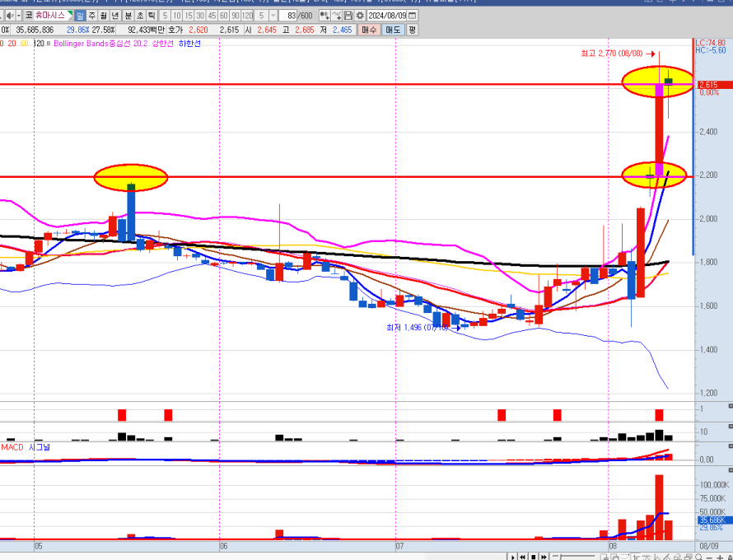Collapse the signal bar pane corner button
This screenshot has width=733, height=560.
coord(731,406)
